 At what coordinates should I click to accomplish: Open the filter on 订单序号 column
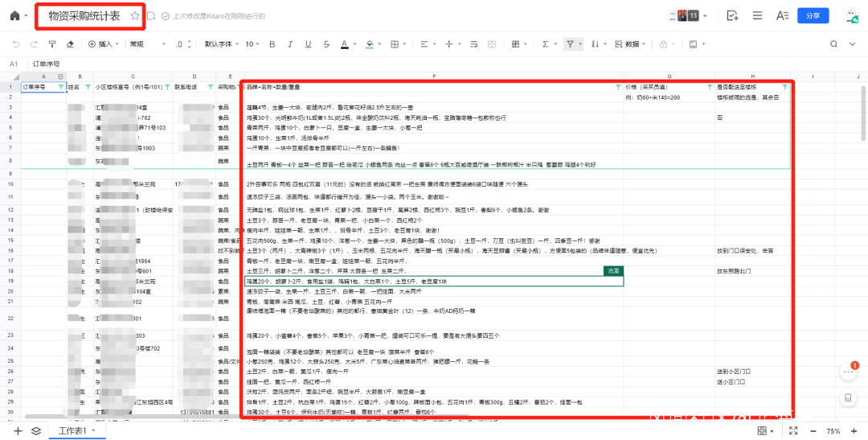[60, 87]
